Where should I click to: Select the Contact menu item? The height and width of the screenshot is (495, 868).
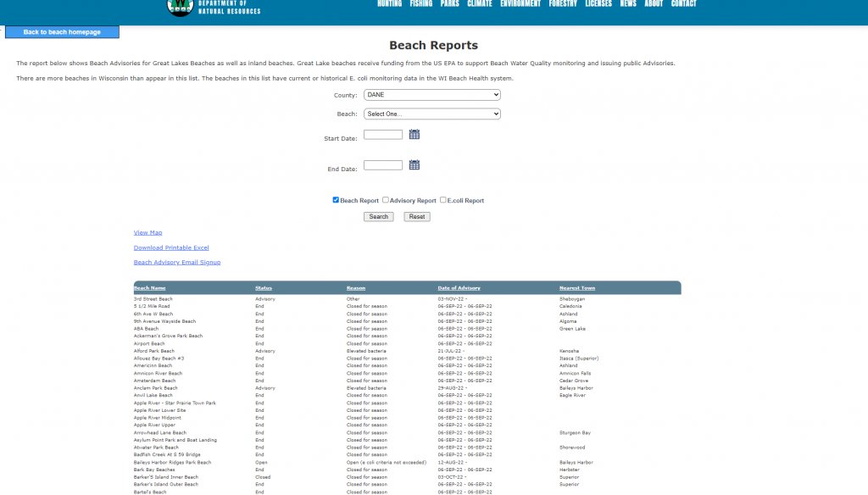point(684,4)
